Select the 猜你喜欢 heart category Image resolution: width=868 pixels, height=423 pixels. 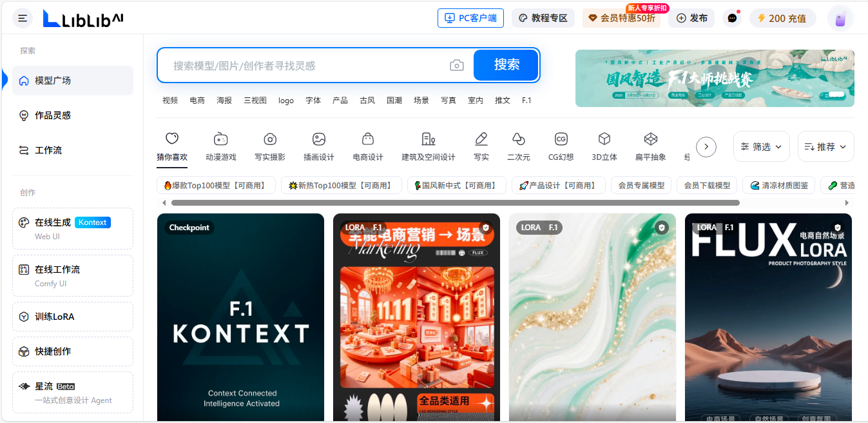(172, 147)
